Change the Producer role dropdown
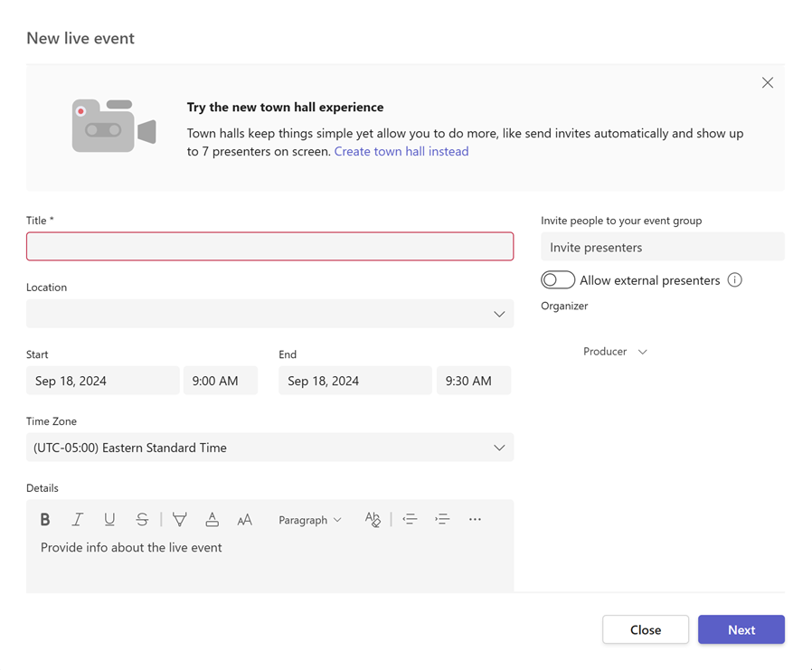 pos(616,352)
